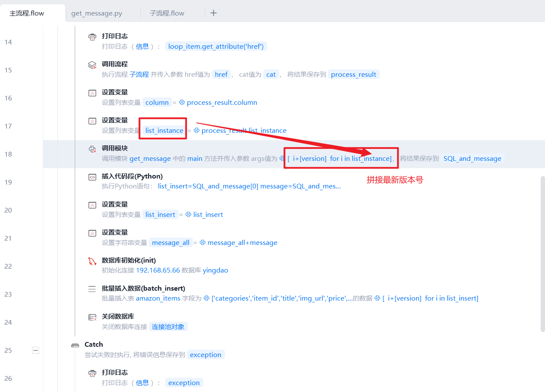Click the SQL_and_message result variable
The height and width of the screenshot is (392, 545).
pyautogui.click(x=472, y=159)
